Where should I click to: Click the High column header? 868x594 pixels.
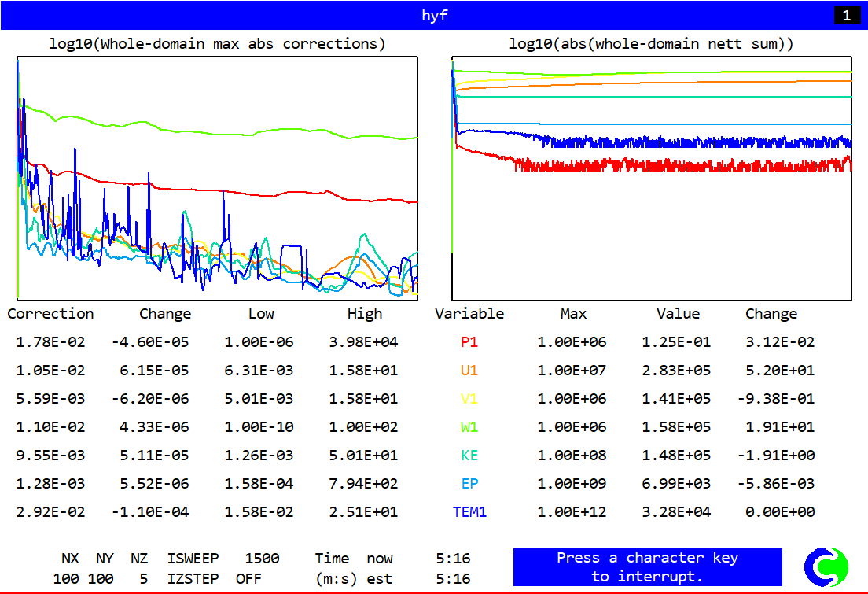tap(365, 314)
